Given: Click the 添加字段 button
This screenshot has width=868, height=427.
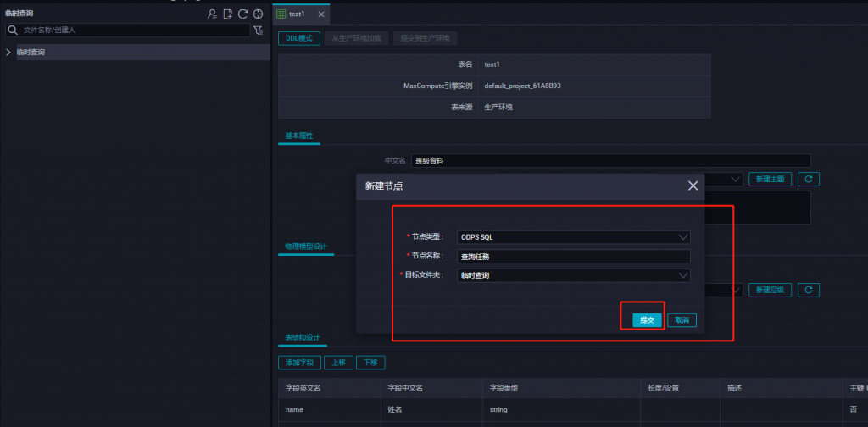Looking at the screenshot, I should [299, 363].
